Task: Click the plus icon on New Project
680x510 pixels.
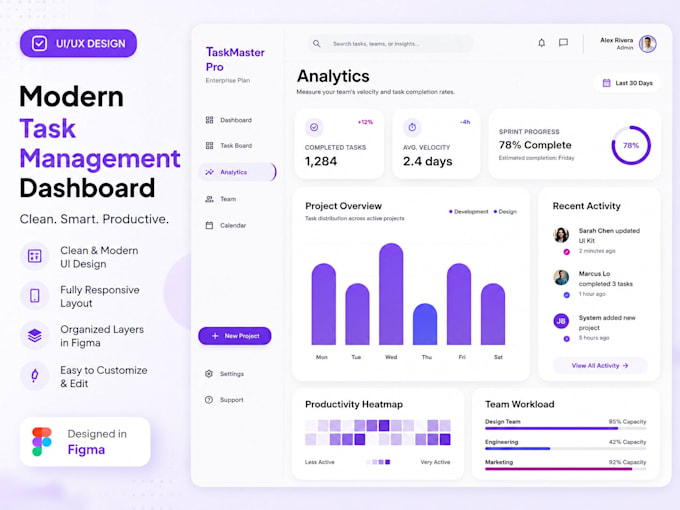Action: coord(215,336)
